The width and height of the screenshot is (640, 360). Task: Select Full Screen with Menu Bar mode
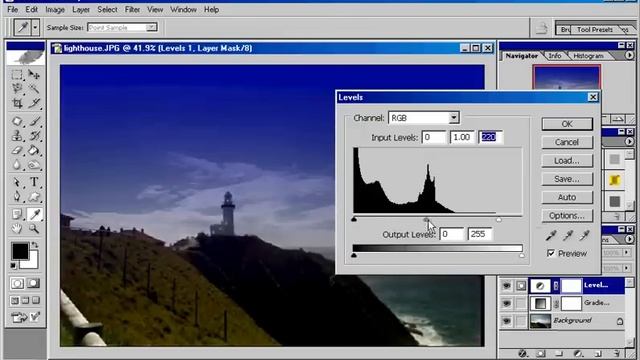click(x=25, y=301)
